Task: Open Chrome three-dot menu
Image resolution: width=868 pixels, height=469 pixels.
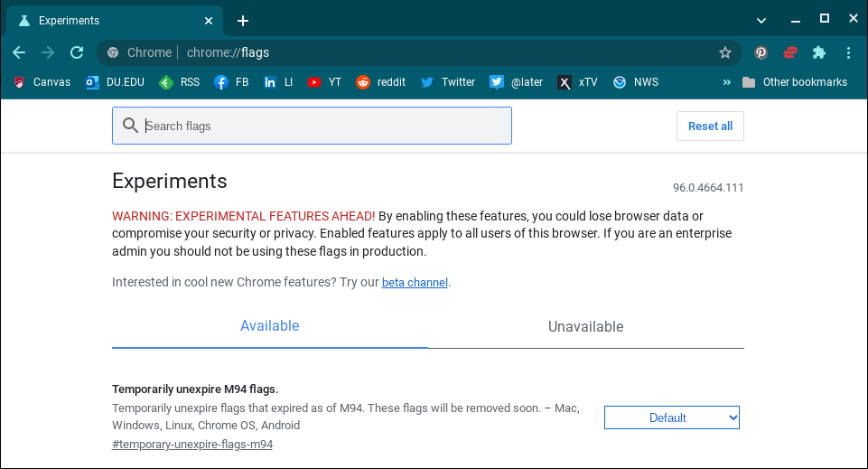Action: pyautogui.click(x=848, y=52)
